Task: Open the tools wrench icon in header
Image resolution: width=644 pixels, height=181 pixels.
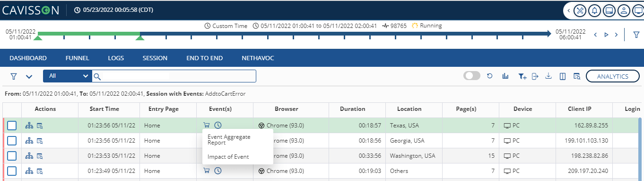Action: click(580, 10)
